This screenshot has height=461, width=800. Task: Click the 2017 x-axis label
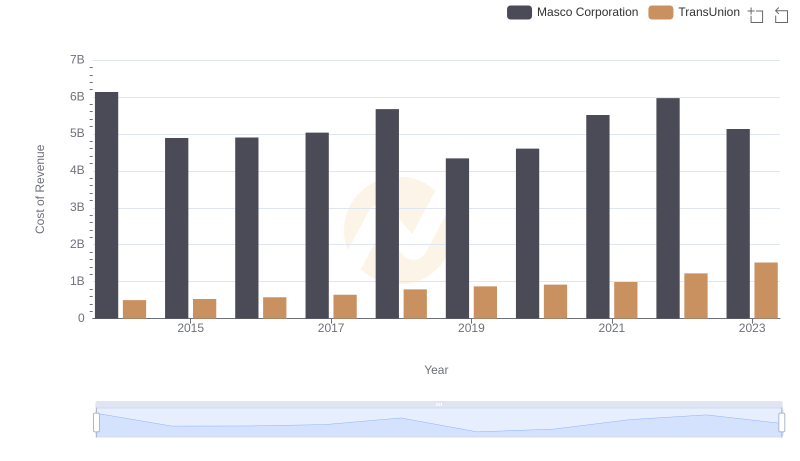(x=331, y=328)
